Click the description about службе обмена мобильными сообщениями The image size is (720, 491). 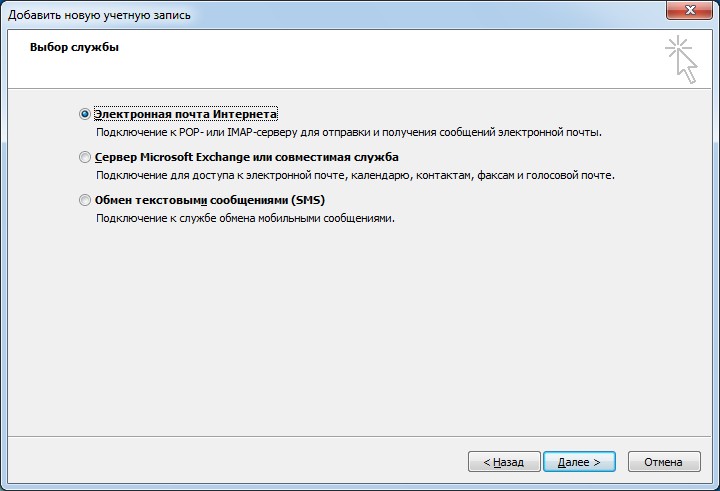click(245, 218)
